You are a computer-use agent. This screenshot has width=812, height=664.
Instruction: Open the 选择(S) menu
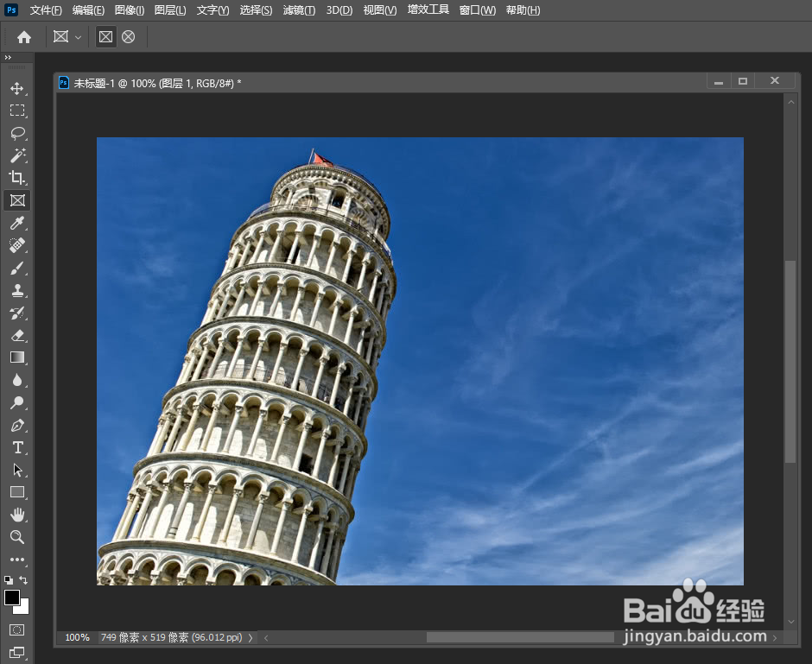256,9
